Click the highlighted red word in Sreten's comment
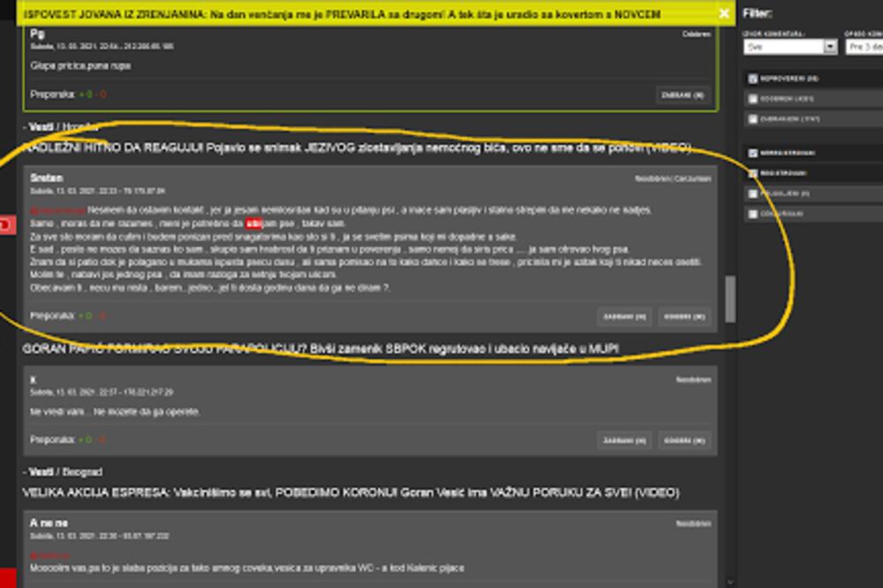This screenshot has height=588, width=883. pyautogui.click(x=254, y=223)
